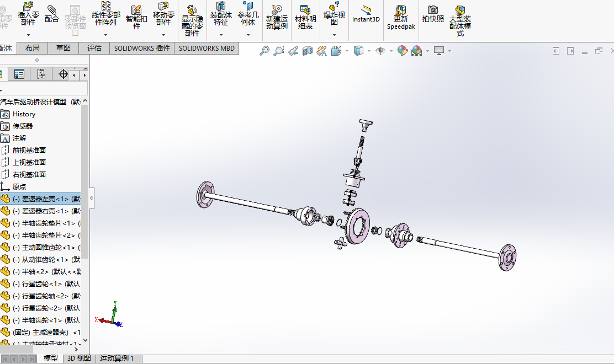Screen dimensions: 614x364
Task: Click the Insert Components (插入零部件) tool
Action: 28,14
